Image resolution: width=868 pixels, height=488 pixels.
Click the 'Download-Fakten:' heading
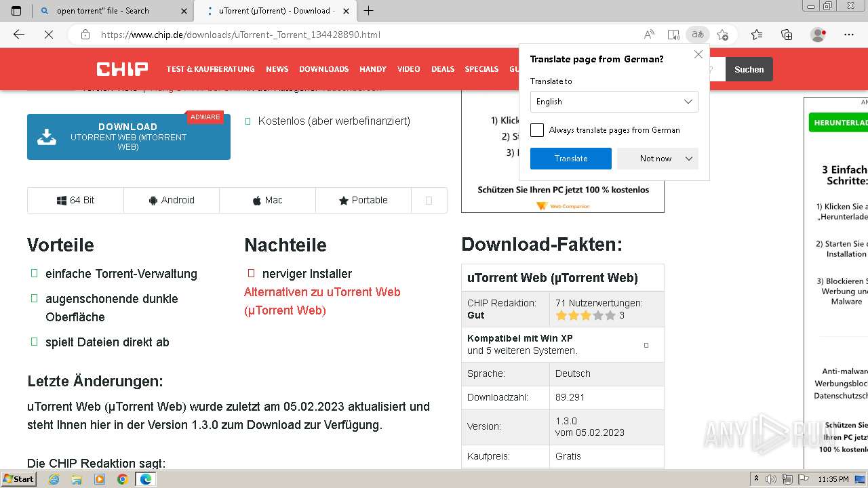coord(542,244)
